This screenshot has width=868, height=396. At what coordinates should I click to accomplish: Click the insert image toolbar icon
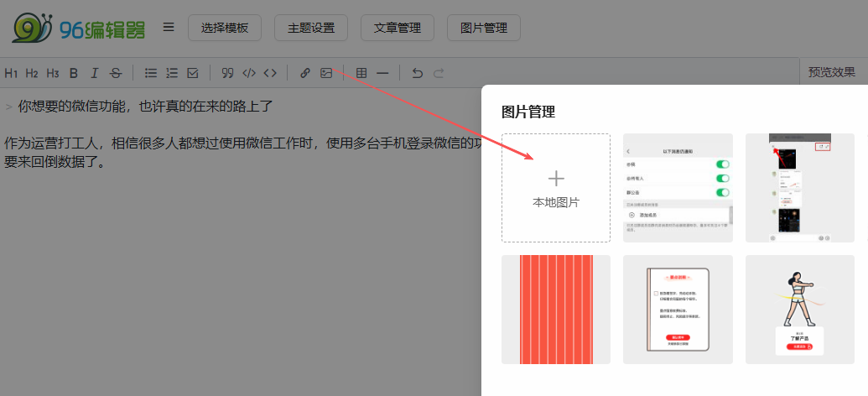pos(326,73)
